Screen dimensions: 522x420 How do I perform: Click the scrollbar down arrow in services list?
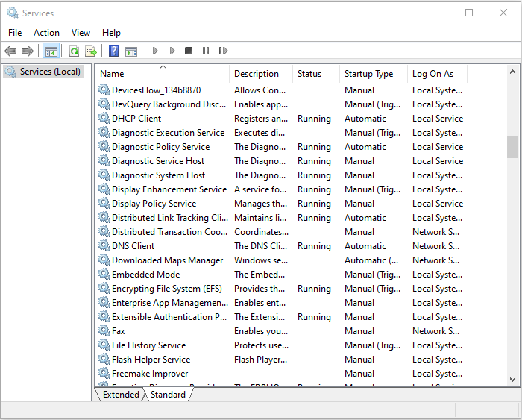click(x=512, y=380)
